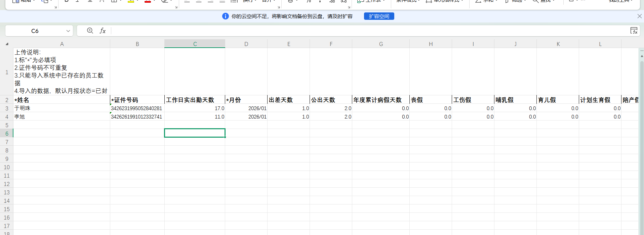The image size is (644, 235).
Task: Select the column C header
Action: (195, 44)
